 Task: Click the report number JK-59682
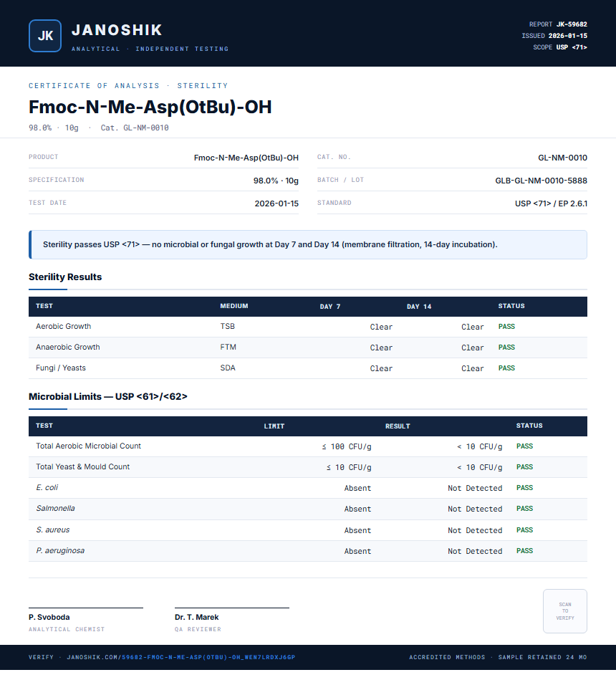572,24
